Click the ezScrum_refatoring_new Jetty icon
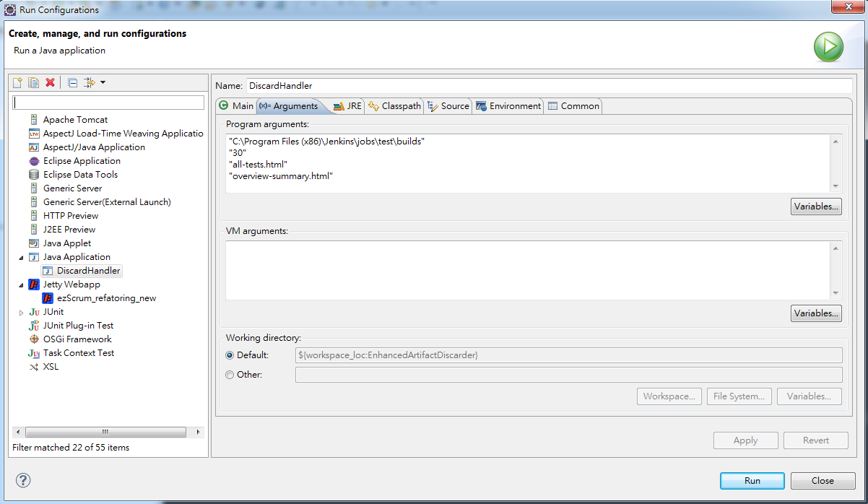The width and height of the screenshot is (868, 504). 48,298
